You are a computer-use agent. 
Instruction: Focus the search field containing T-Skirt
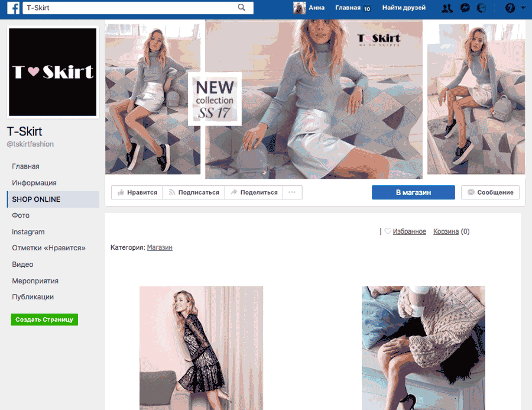[138, 8]
